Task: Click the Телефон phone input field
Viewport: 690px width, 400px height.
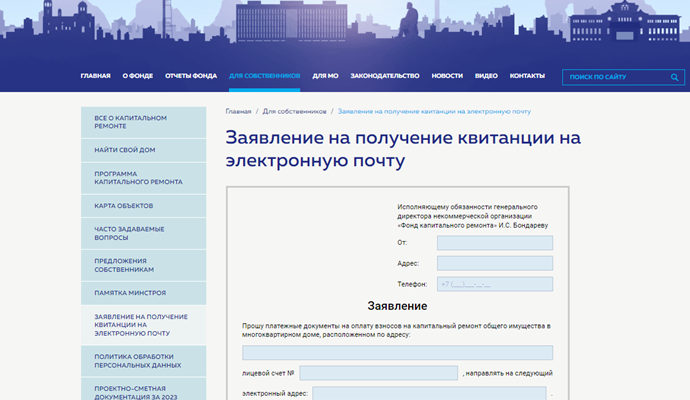Action: [x=494, y=284]
